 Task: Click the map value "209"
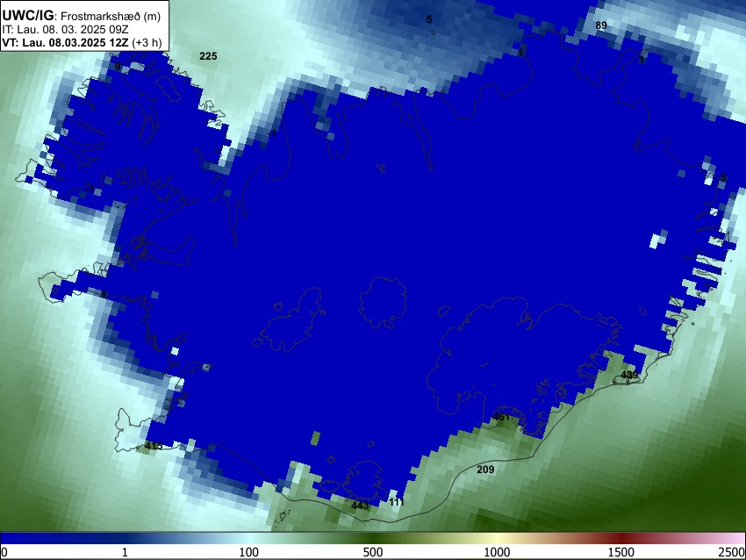coord(485,470)
